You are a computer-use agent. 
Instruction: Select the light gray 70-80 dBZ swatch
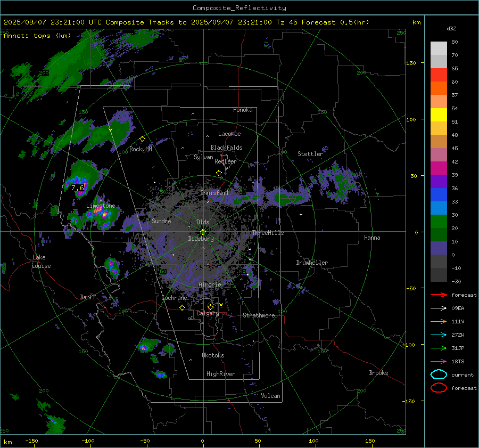coord(439,48)
